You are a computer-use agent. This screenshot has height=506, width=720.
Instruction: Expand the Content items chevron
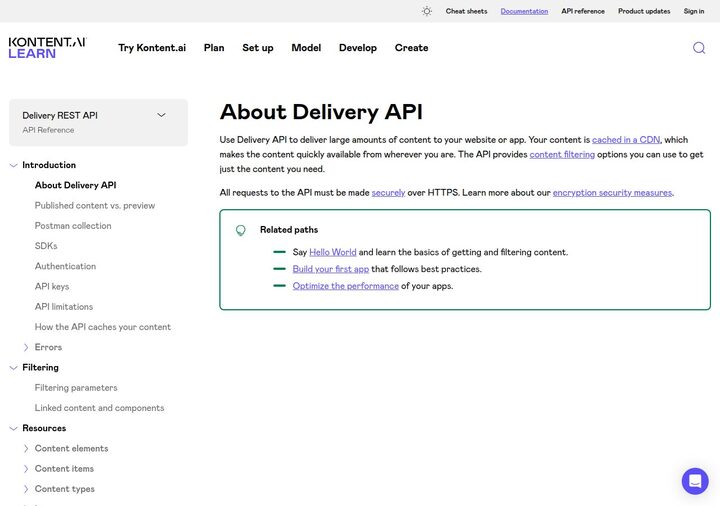[26, 469]
